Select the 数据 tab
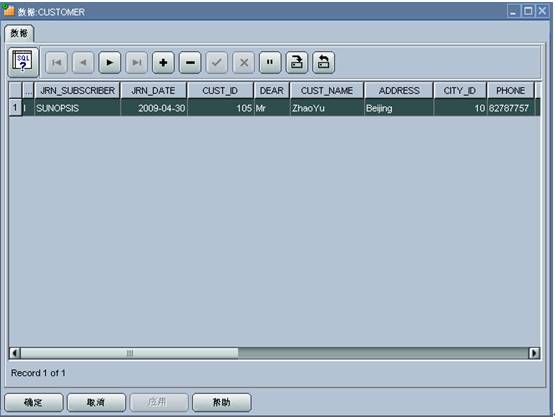This screenshot has width=555, height=417. [x=19, y=33]
